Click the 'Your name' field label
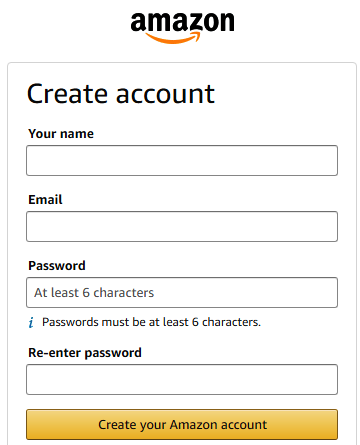The image size is (360, 445). 61,134
